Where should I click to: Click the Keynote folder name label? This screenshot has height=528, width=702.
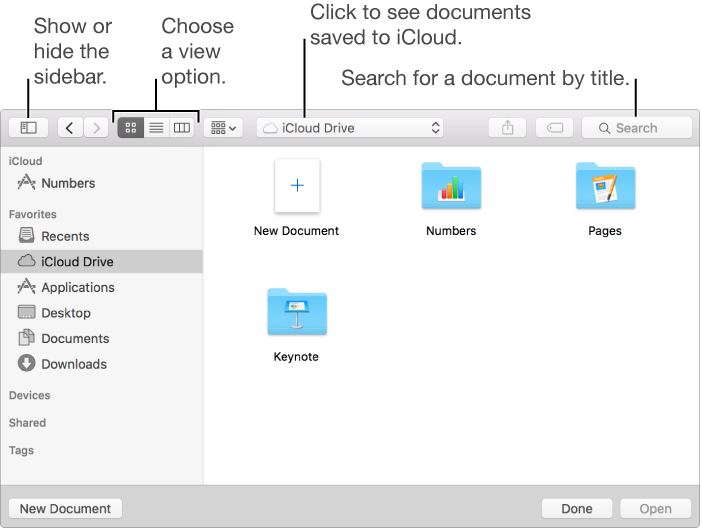click(x=296, y=357)
